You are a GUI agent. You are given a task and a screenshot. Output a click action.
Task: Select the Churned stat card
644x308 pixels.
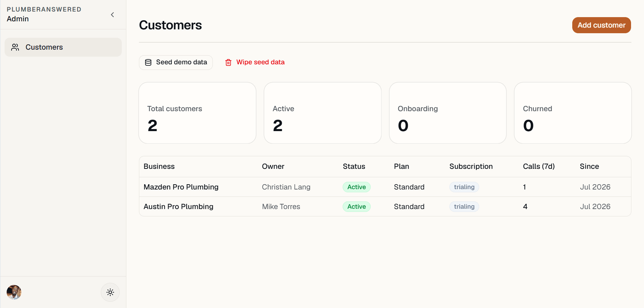[x=573, y=113]
